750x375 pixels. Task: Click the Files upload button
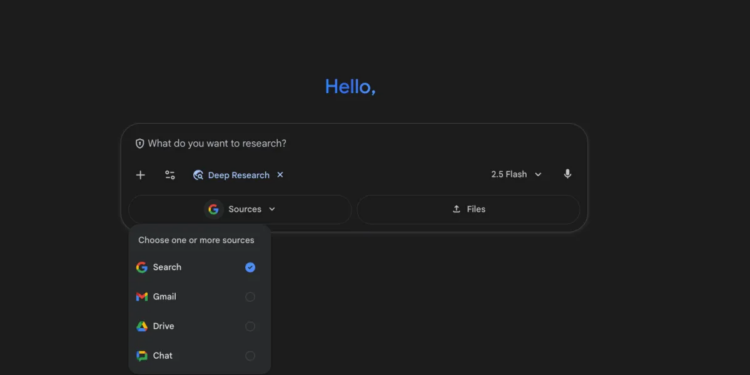point(469,210)
